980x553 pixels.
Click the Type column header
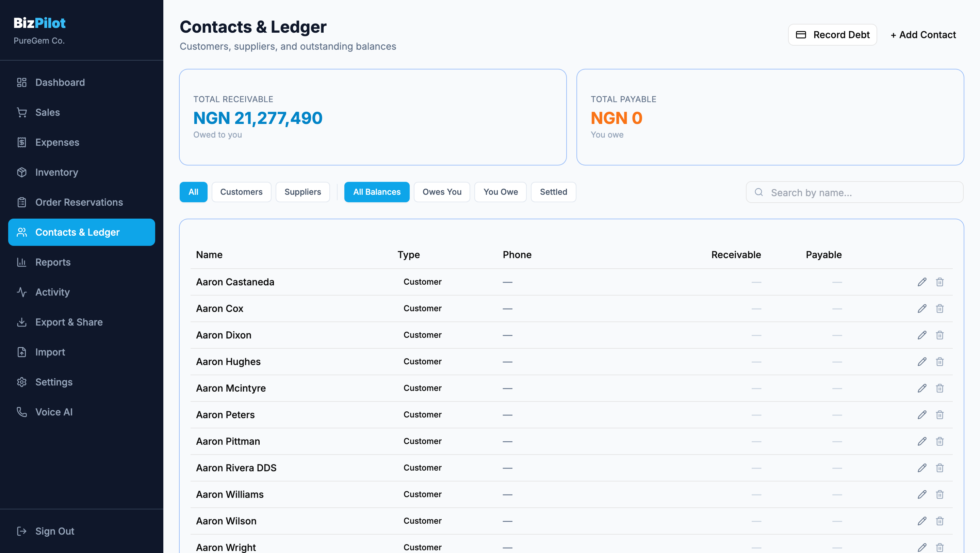coord(409,255)
